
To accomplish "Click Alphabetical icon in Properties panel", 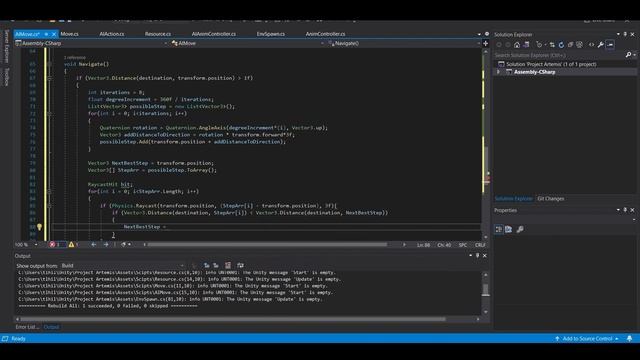I will 509,229.
